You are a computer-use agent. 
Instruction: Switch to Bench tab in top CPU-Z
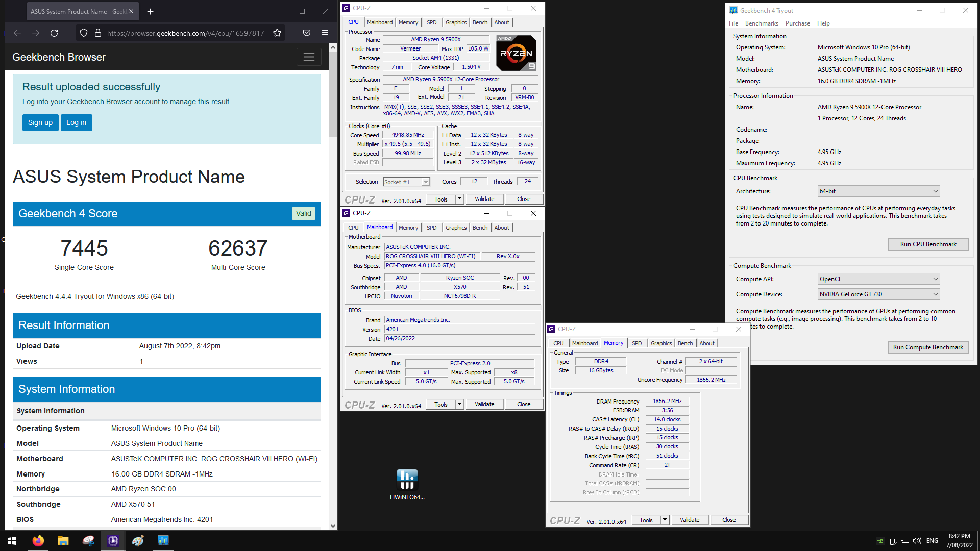click(x=480, y=22)
